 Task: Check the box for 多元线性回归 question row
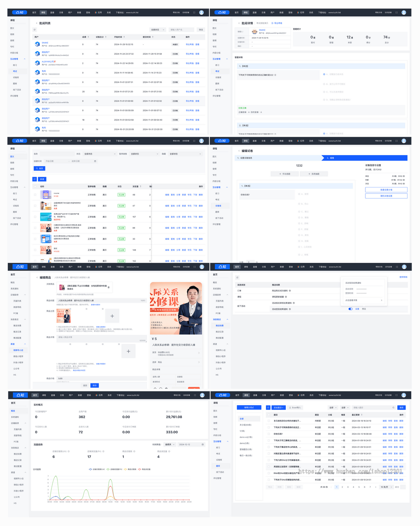point(269,421)
